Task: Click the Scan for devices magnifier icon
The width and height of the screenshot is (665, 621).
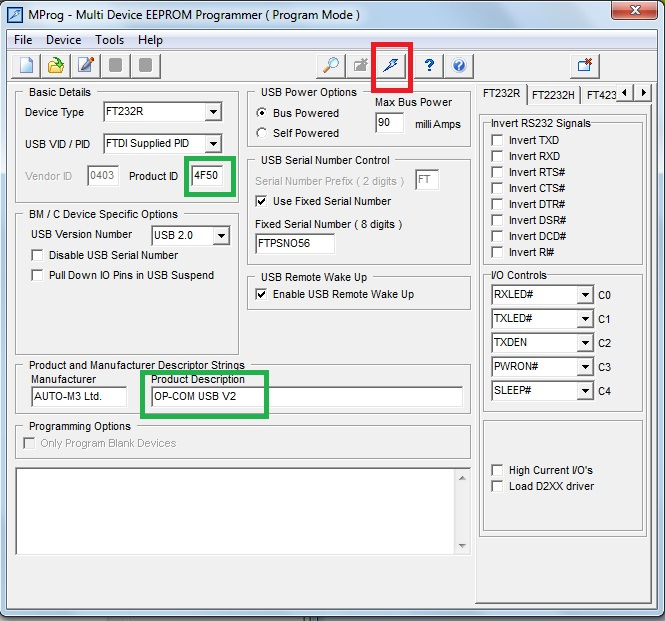Action: pos(331,66)
